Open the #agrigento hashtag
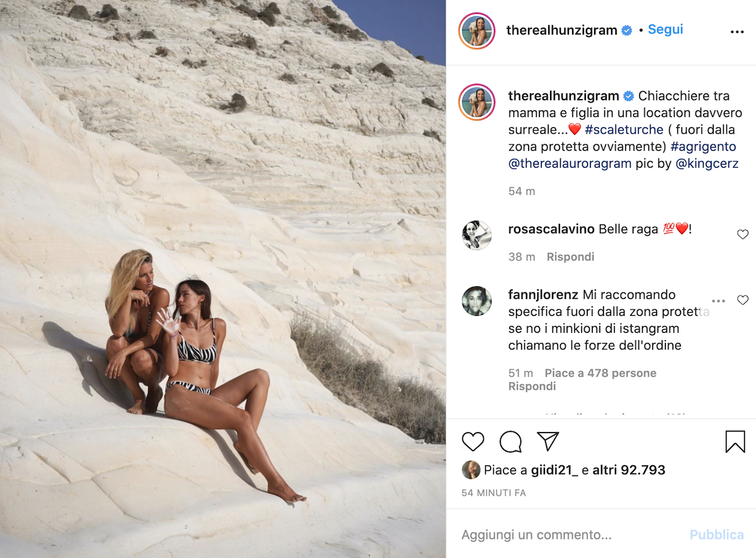The height and width of the screenshot is (558, 756). click(703, 146)
